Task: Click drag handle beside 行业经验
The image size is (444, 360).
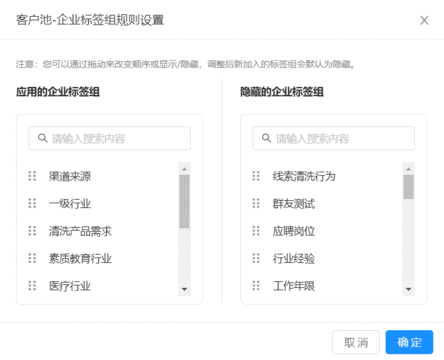Action: point(256,258)
